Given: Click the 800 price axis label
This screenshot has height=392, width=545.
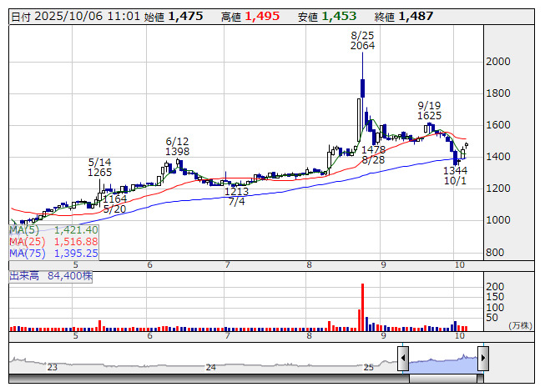Looking at the screenshot, I should tap(495, 253).
